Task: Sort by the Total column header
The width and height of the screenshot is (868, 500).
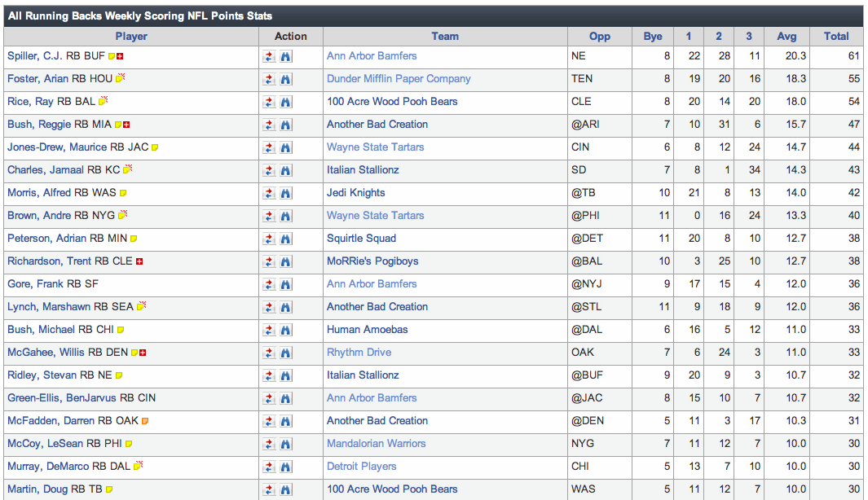Action: pos(836,36)
